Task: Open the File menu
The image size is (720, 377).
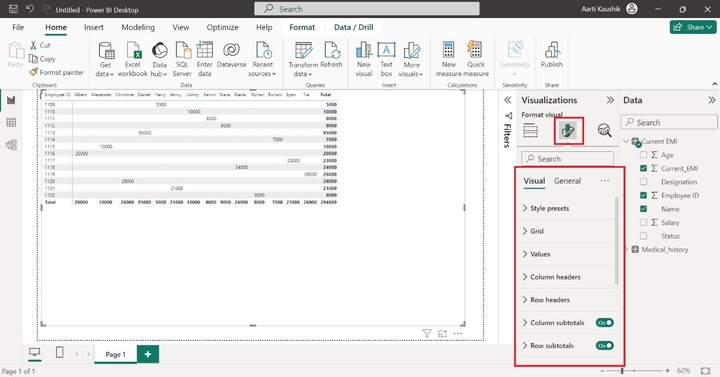Action: 18,27
